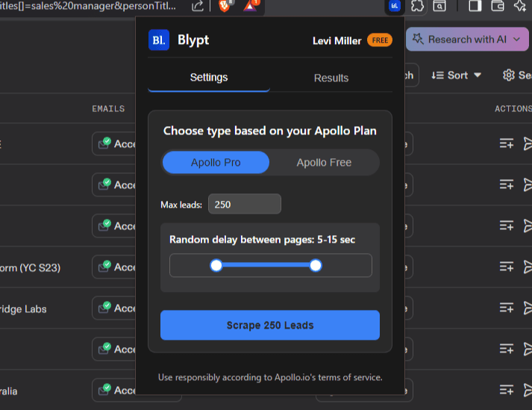Click the Scrape 250 Leads button
The image size is (532, 410).
(x=270, y=325)
